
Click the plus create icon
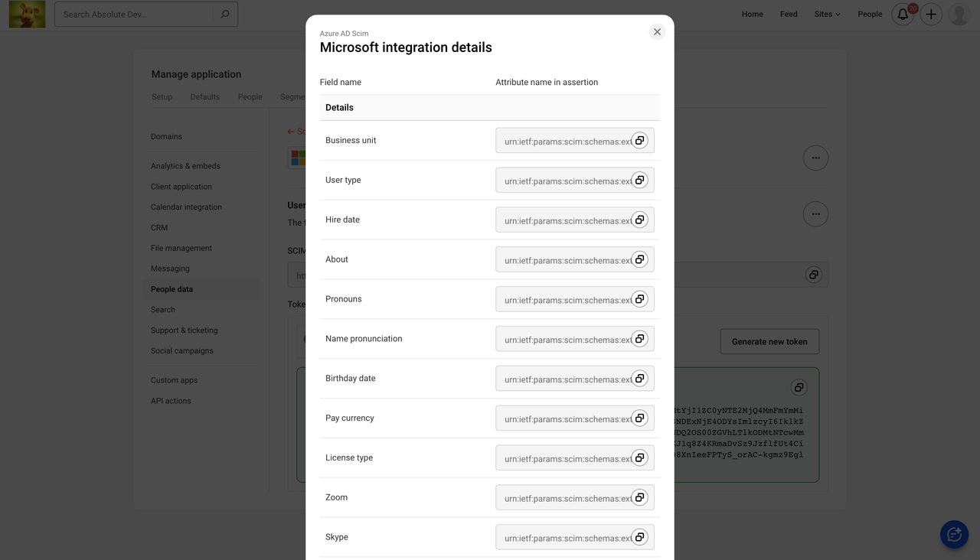(x=931, y=14)
